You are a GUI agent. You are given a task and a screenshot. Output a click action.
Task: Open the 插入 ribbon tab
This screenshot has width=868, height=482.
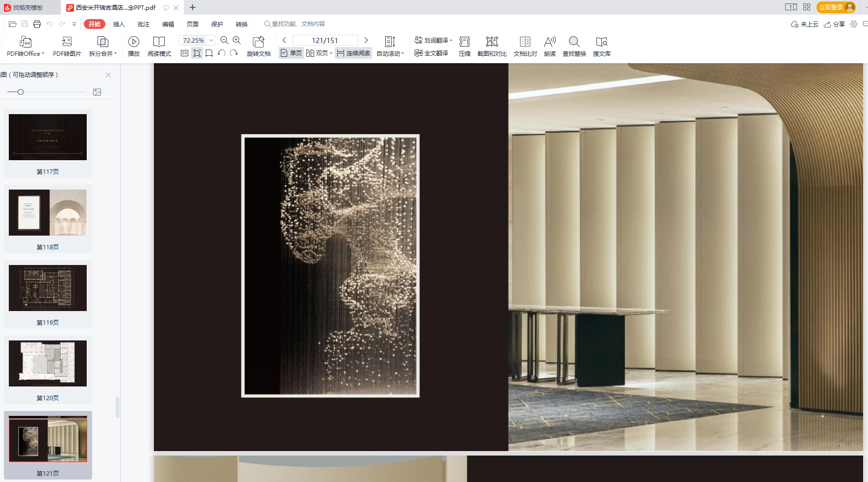tap(119, 24)
